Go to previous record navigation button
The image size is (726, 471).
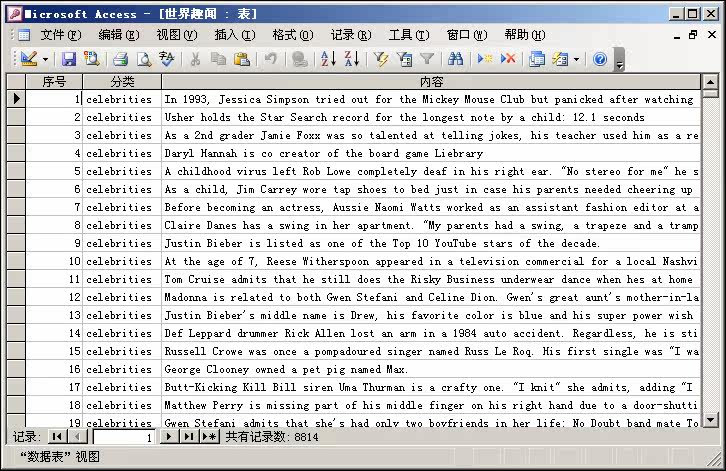(77, 436)
